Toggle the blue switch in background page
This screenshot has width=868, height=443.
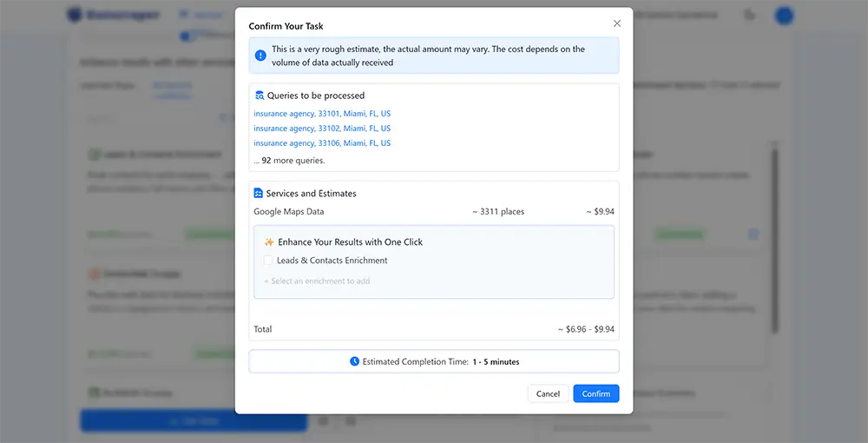(187, 36)
